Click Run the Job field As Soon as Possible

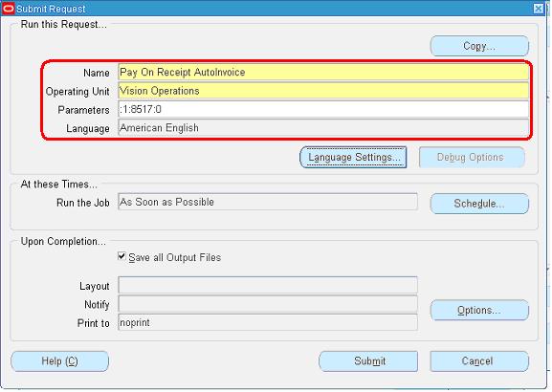click(x=268, y=202)
